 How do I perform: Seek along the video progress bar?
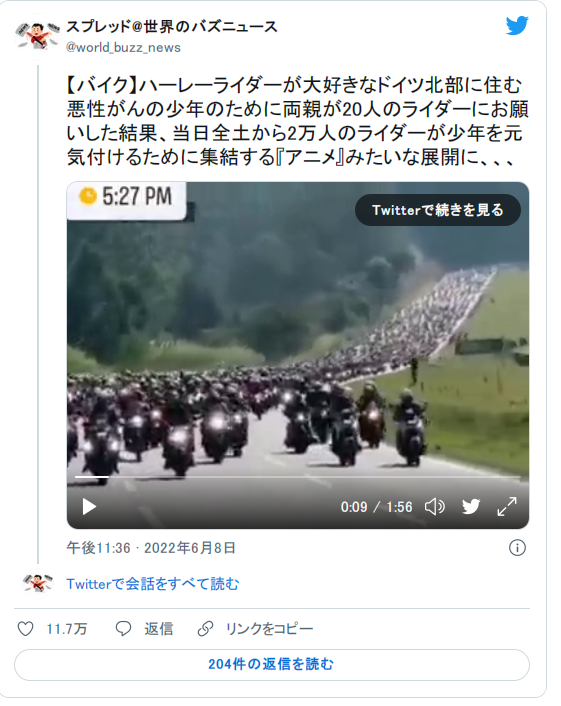pyautogui.click(x=298, y=476)
